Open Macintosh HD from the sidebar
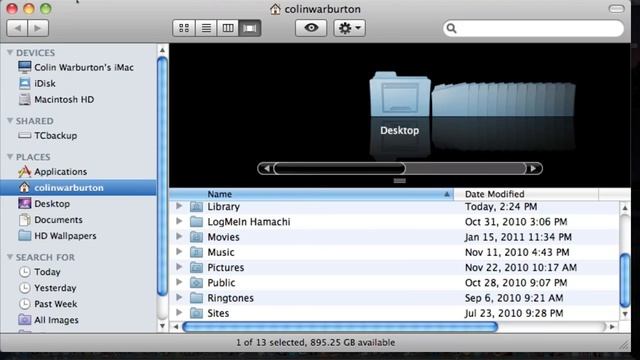 point(78,100)
